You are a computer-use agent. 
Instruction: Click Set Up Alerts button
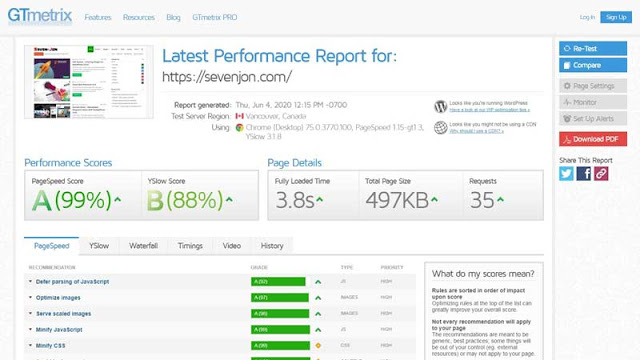[x=593, y=118]
